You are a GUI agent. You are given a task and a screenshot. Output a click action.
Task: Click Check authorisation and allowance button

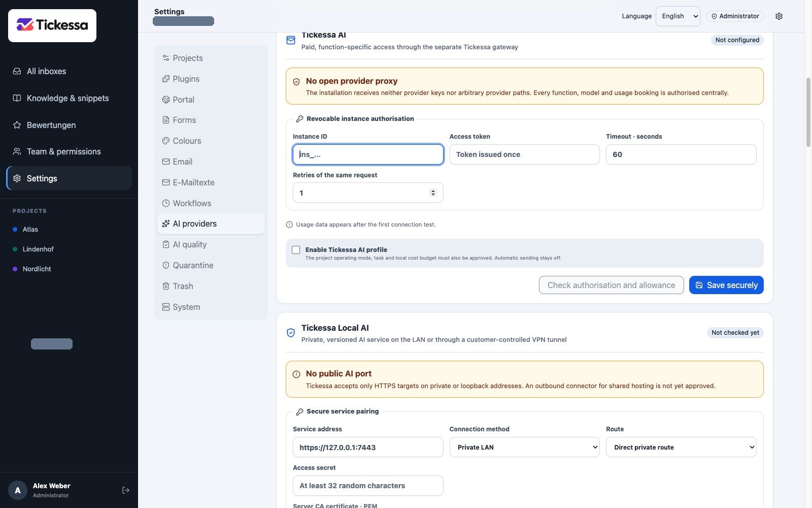(x=611, y=285)
